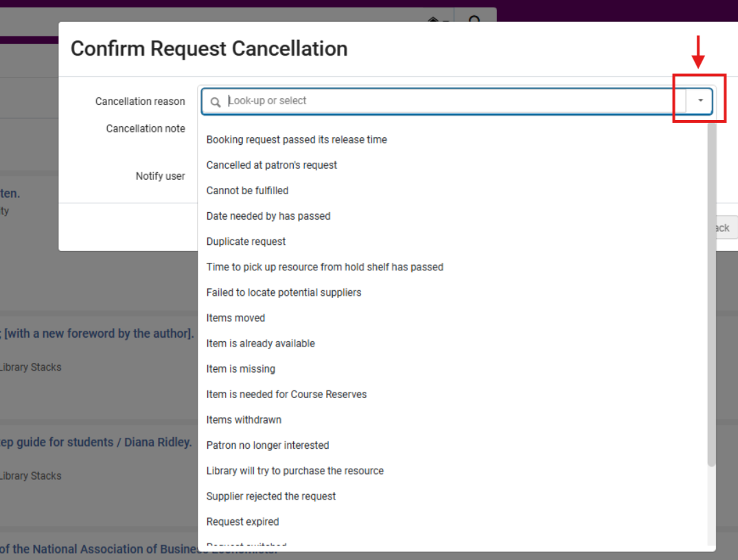
Task: Select 'Duplicate request' from the list
Action: point(246,241)
